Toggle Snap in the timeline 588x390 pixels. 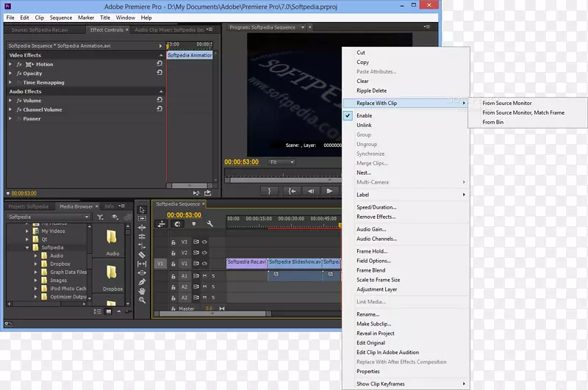(x=177, y=224)
